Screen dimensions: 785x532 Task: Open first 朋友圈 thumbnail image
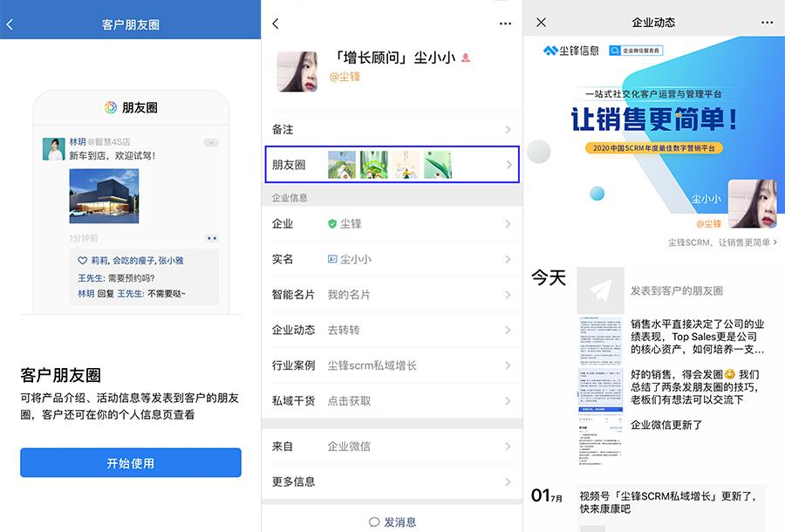342,165
